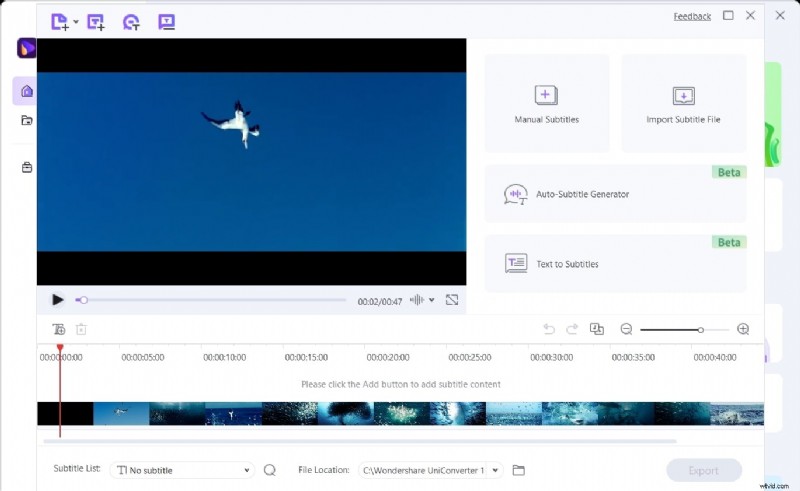Open Text to Subtitles
This screenshot has width=800, height=491.
[615, 264]
